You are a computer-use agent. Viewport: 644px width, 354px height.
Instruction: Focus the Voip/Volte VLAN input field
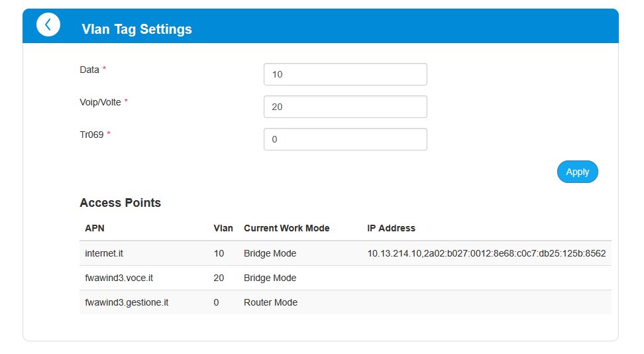[345, 107]
